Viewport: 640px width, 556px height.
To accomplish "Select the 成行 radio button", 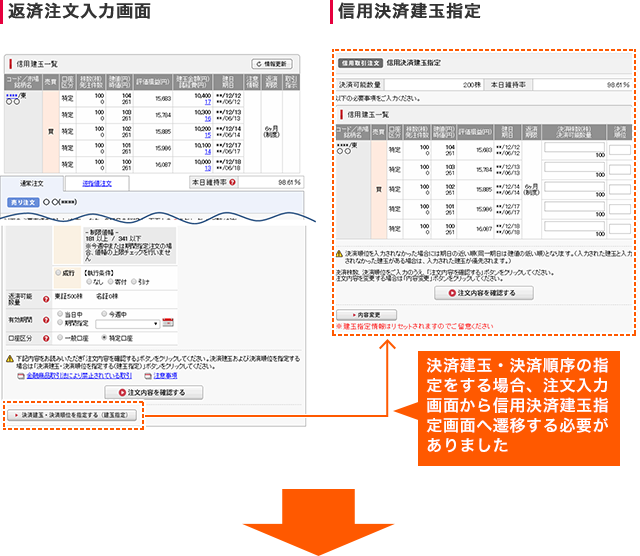I will coord(59,272).
